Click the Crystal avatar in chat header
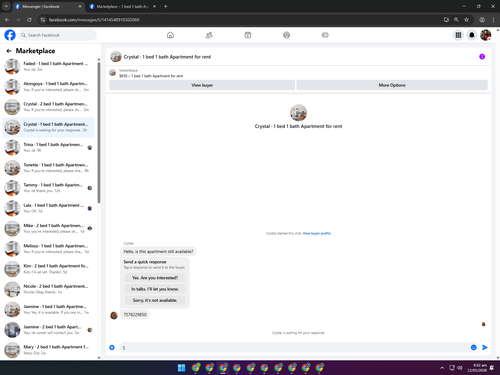Viewport: 500px width, 375px height. tap(116, 57)
